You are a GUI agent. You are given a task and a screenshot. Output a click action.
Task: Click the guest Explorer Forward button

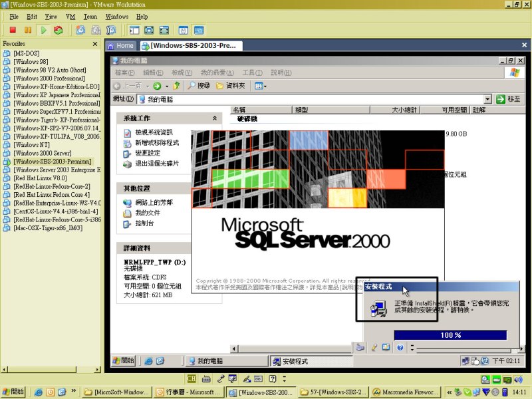(157, 86)
